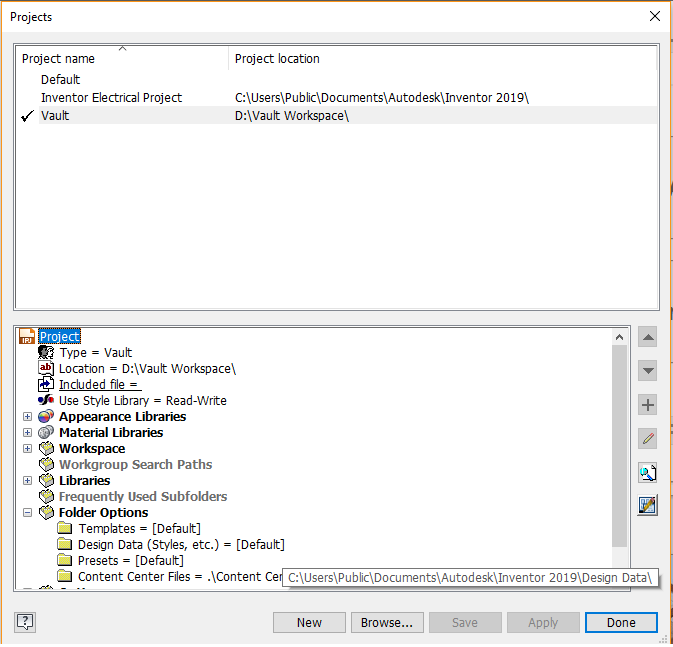Select the Folder Options label
The width and height of the screenshot is (673, 647).
click(x=103, y=513)
